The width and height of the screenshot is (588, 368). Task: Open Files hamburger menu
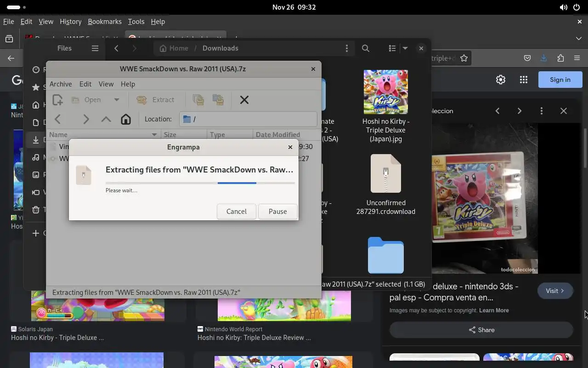[95, 48]
